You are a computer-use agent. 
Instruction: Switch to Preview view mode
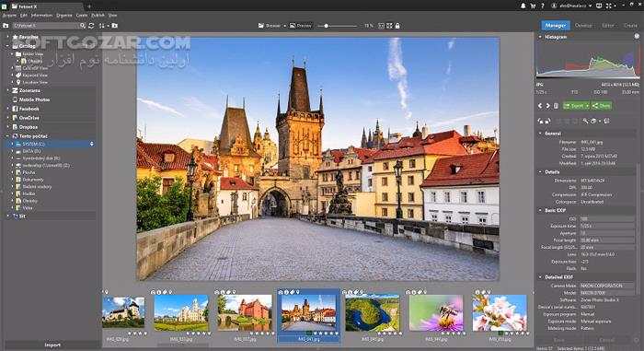301,26
